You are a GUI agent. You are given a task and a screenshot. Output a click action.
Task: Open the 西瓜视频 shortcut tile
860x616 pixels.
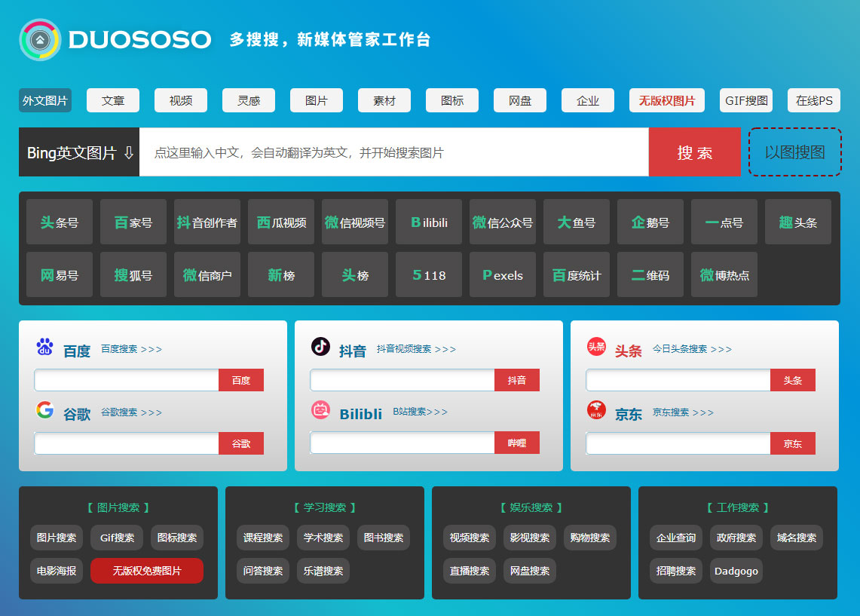coord(281,222)
